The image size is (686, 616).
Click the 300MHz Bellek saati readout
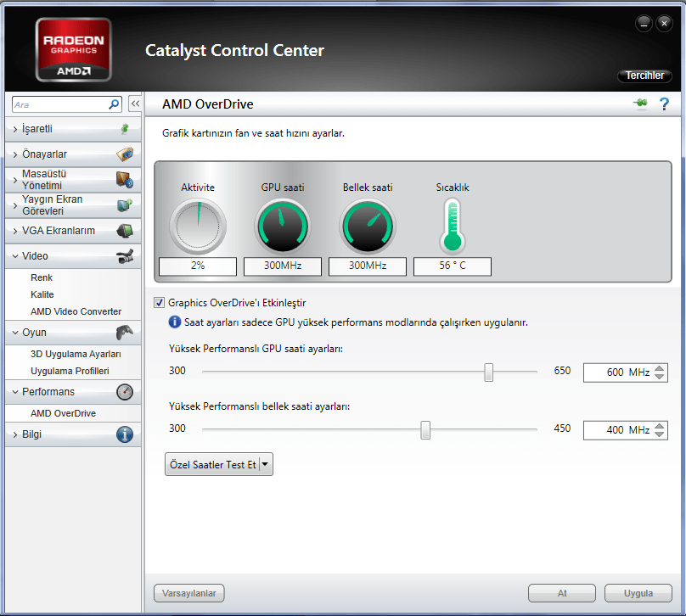tap(368, 266)
